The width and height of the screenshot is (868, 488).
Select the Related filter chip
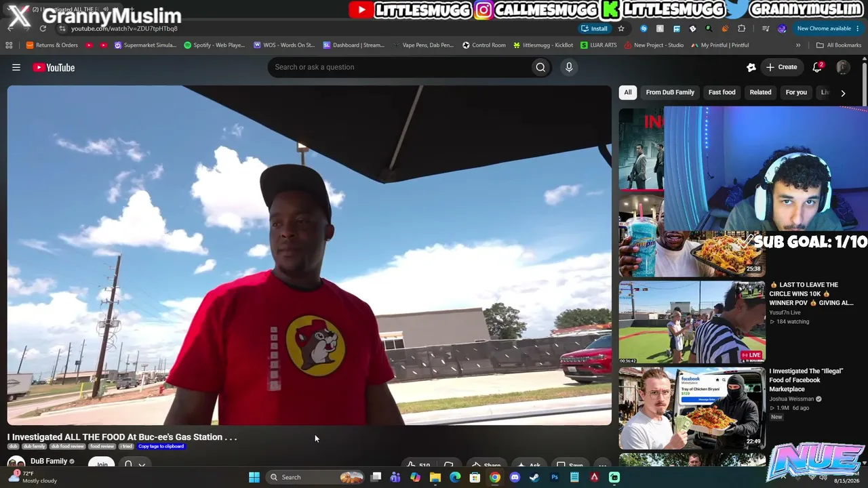pos(760,92)
